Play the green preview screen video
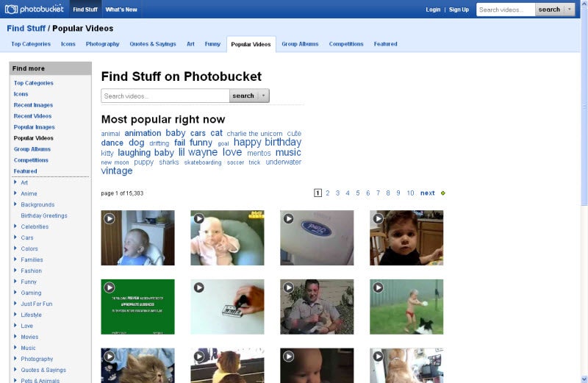588x383 pixels. pos(137,307)
